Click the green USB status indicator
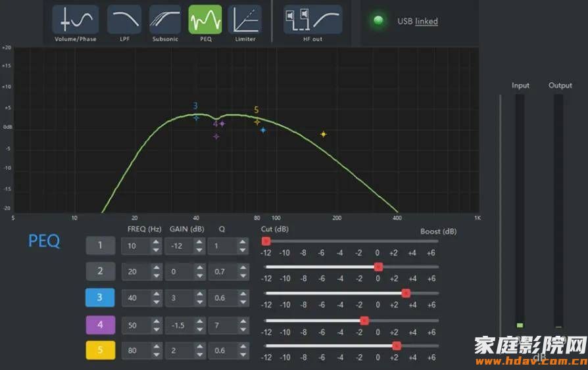Screen dimensions: 588x370 (378, 20)
